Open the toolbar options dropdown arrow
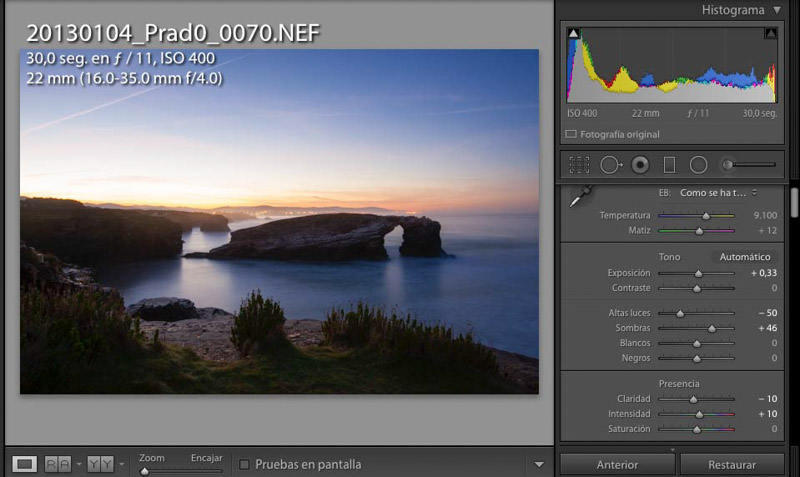The image size is (800, 477). tap(539, 464)
